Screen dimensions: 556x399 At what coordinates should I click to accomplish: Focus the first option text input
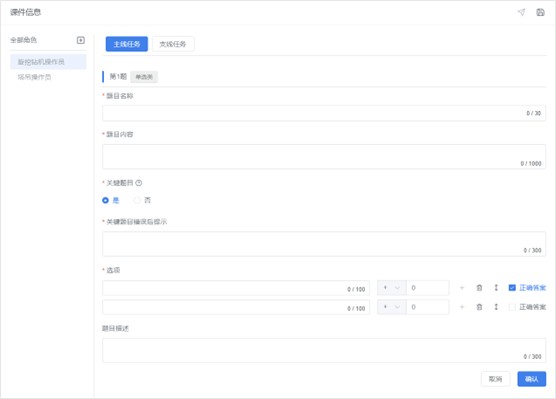(236, 288)
